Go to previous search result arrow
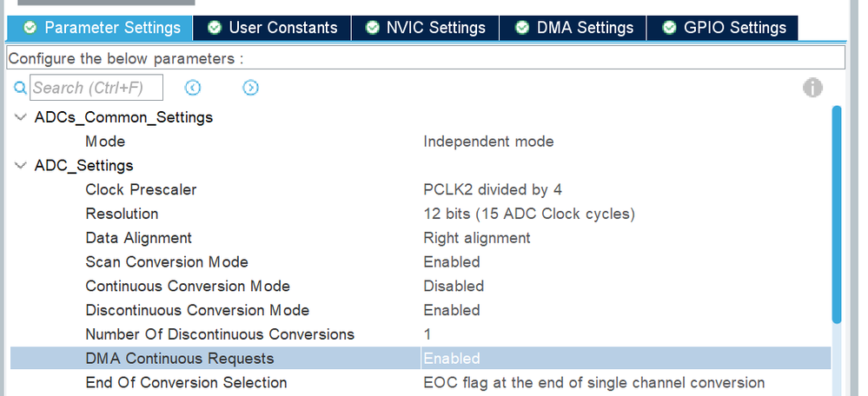Screen dimensions: 868x396 193,88
